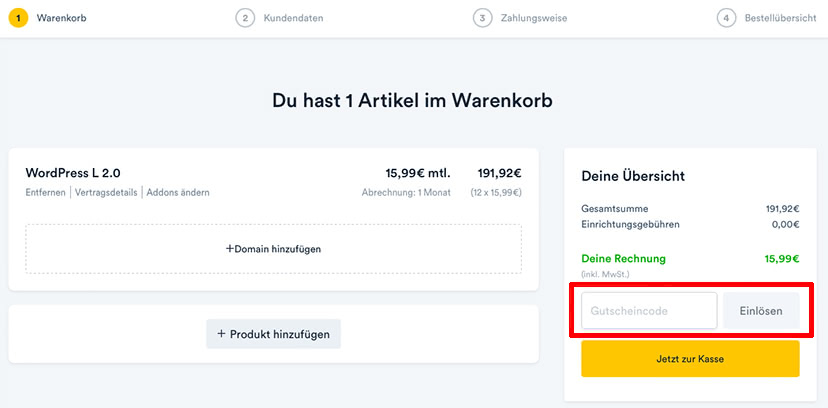Click + Produkt hinzufügen button

(274, 334)
